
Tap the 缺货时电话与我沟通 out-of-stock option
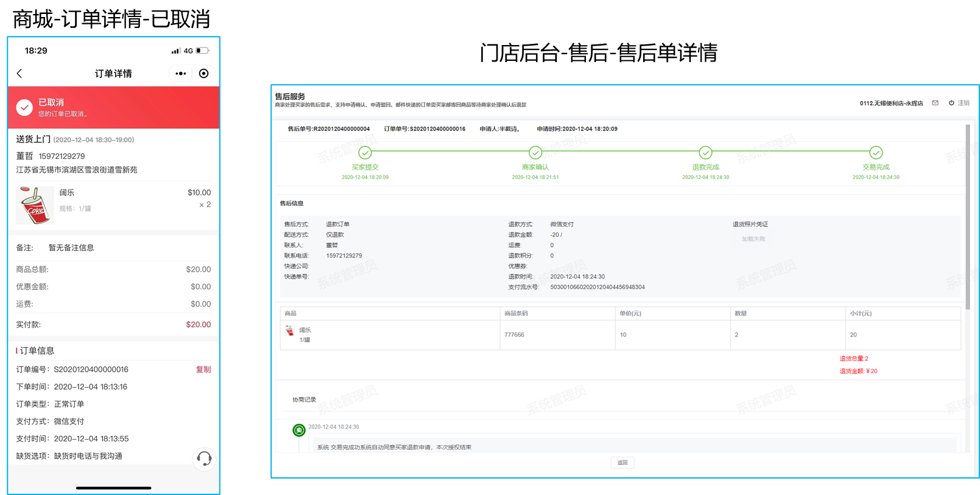point(88,456)
